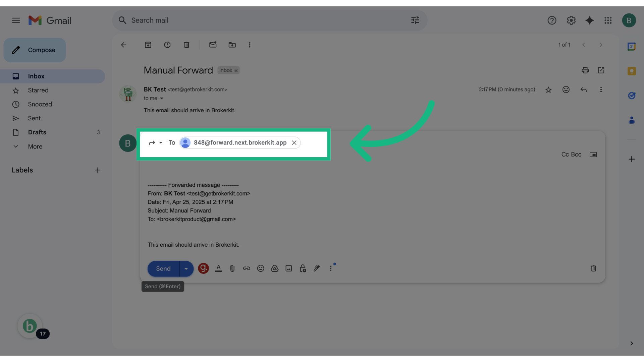Open type of response dropdown arrow
644x362 pixels.
click(161, 143)
